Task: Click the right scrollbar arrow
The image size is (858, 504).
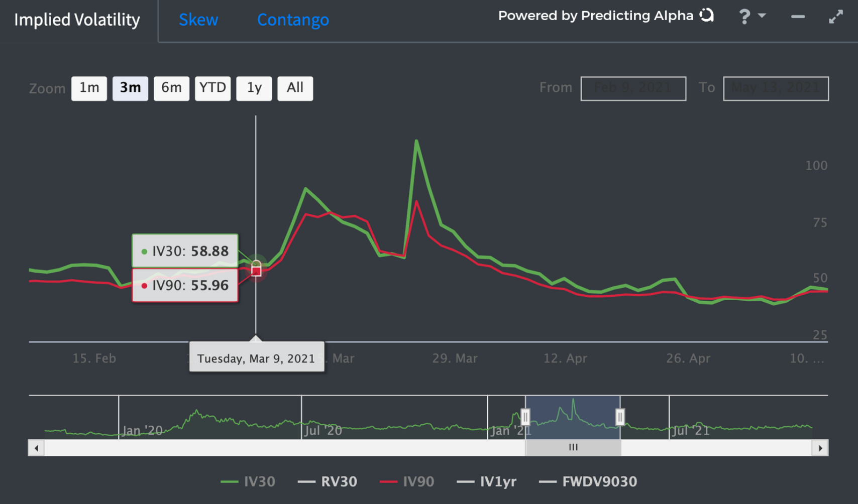Action: pyautogui.click(x=820, y=448)
